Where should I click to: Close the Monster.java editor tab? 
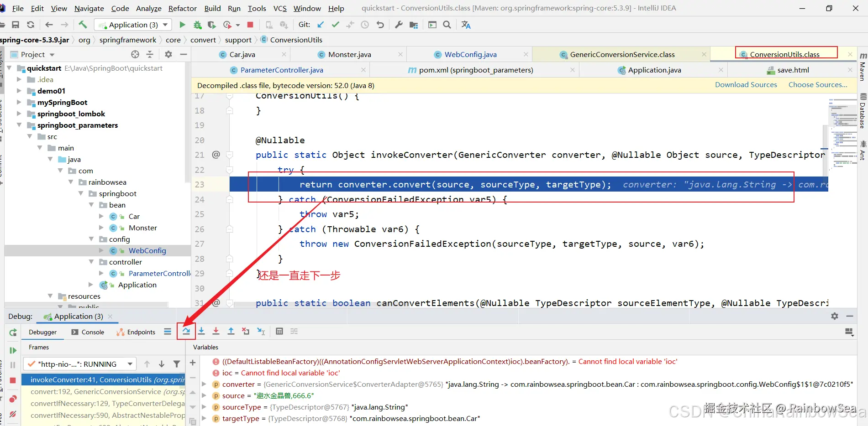[x=400, y=54]
